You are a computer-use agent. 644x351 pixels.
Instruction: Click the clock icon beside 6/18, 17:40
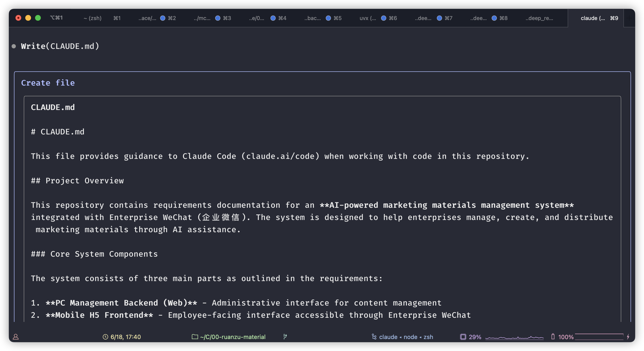tap(105, 337)
